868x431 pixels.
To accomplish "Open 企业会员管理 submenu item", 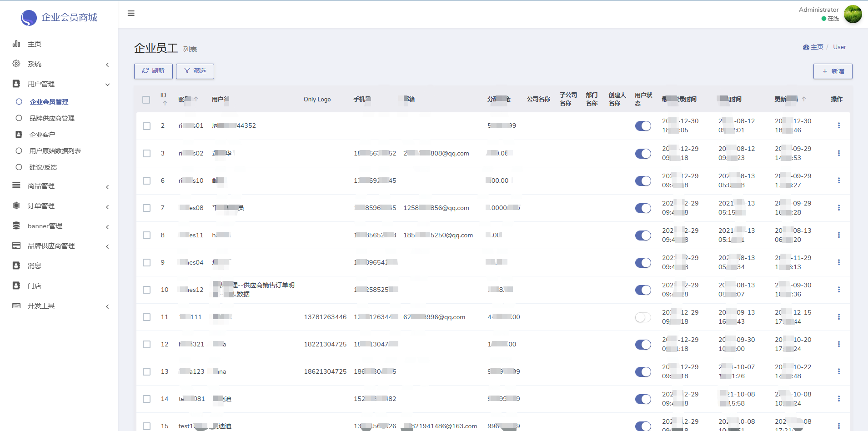I will click(x=49, y=102).
